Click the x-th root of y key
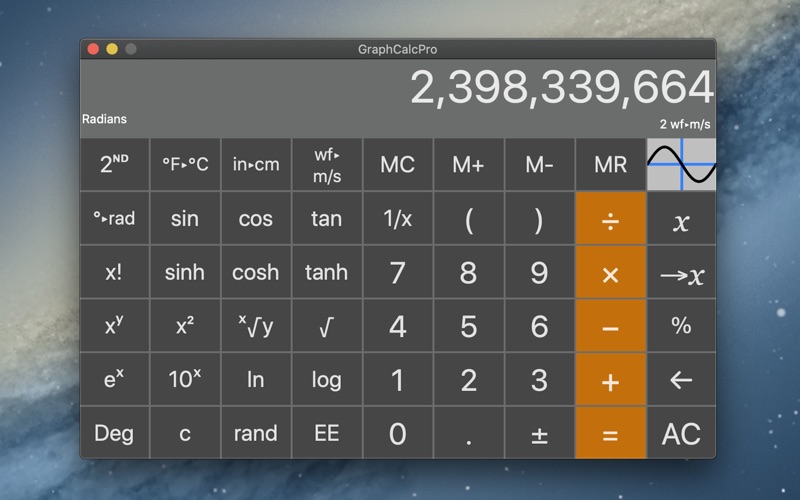The height and width of the screenshot is (500, 800). pos(256,326)
